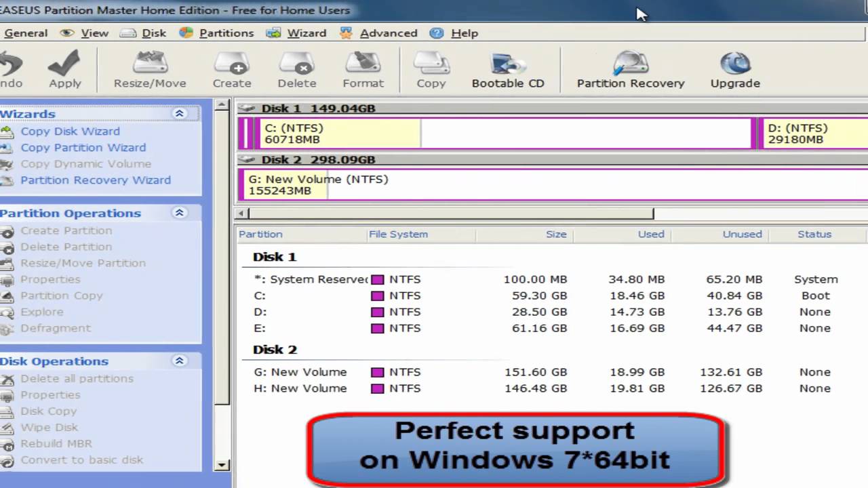Open the Bootable CD tool

[x=508, y=70]
